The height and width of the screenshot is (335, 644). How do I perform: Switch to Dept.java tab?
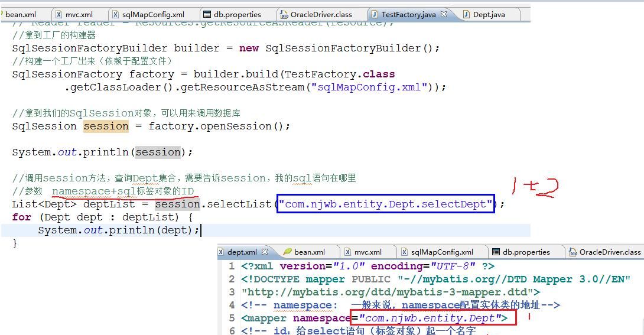click(489, 14)
